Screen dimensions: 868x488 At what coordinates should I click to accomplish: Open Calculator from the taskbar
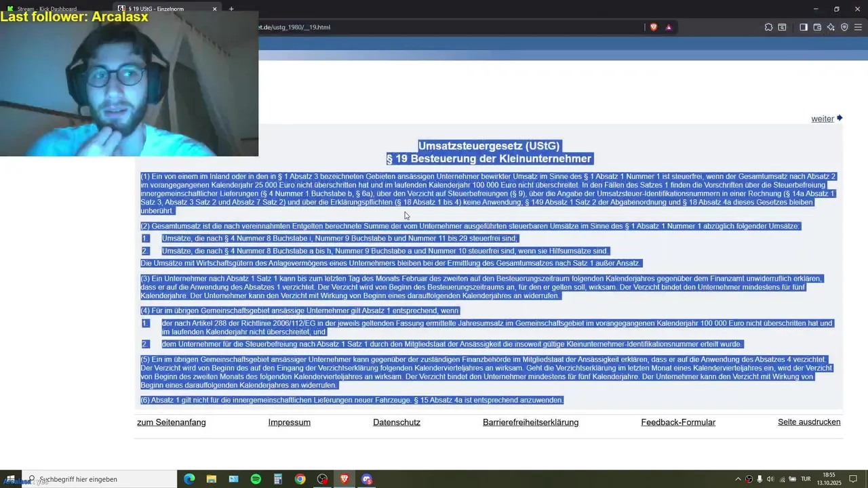[278, 479]
